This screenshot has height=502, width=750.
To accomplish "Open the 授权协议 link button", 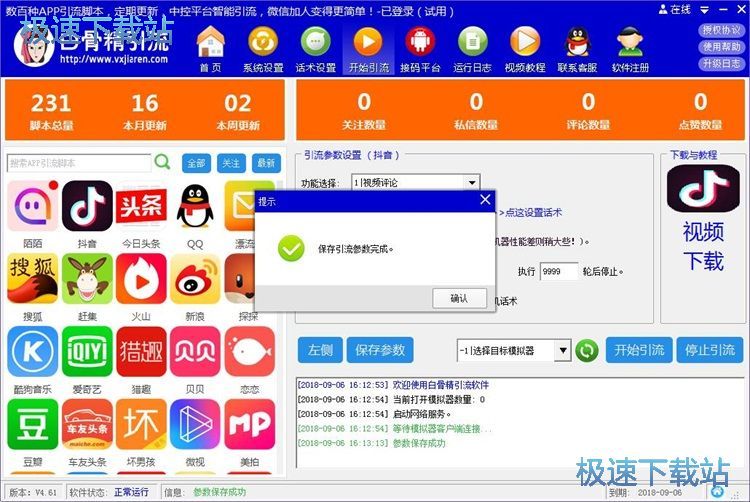I will pos(721,30).
